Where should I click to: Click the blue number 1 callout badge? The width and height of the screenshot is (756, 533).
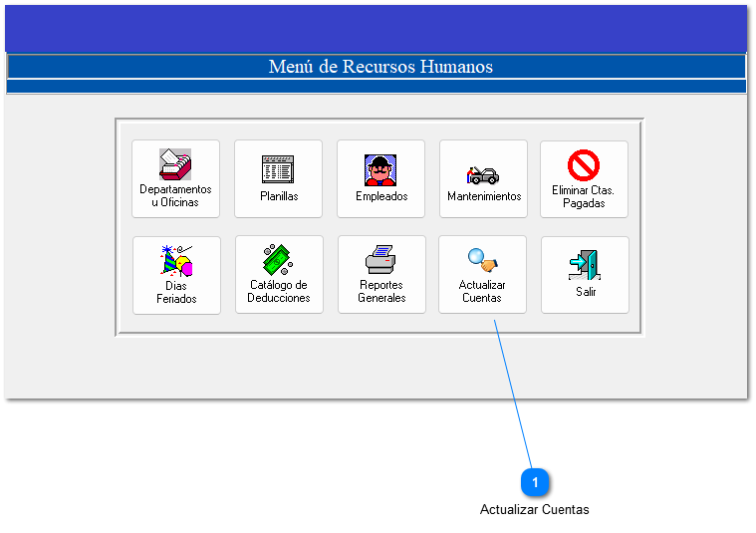coord(535,482)
